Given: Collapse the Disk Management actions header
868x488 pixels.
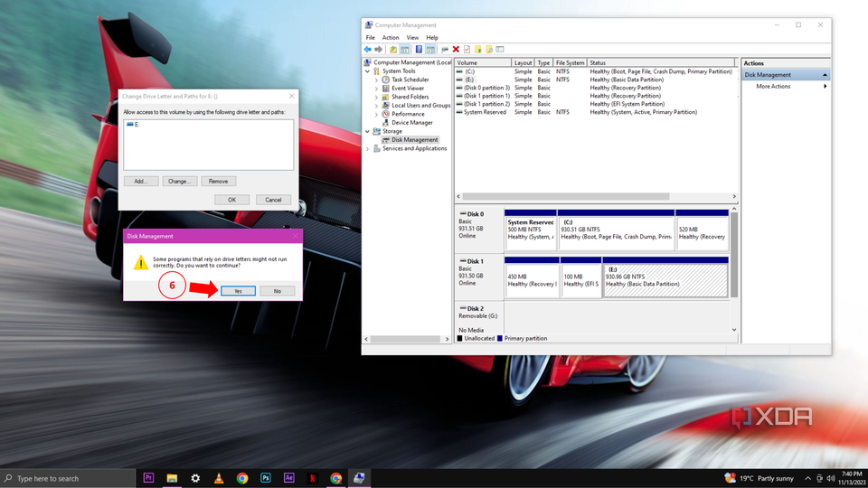Looking at the screenshot, I should [x=825, y=75].
